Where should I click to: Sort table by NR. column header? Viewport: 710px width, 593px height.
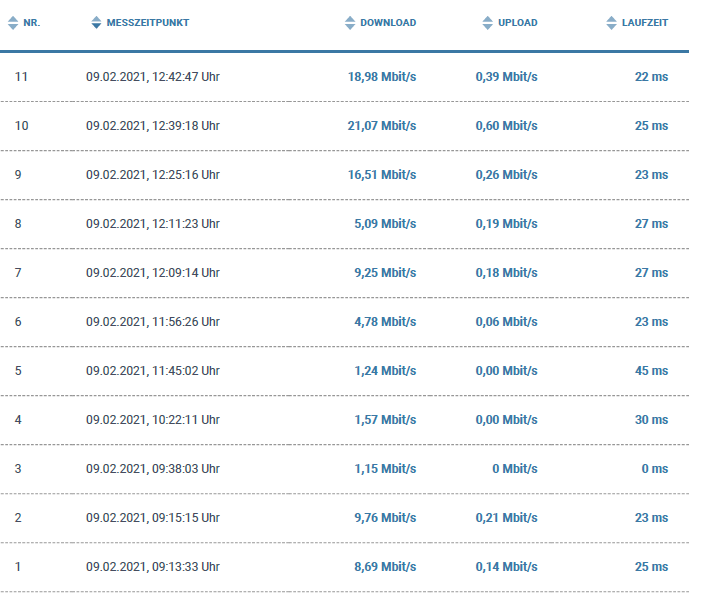[32, 22]
